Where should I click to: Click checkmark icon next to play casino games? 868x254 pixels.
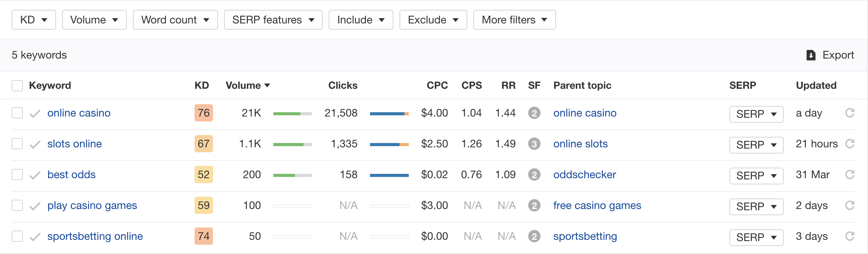click(x=35, y=206)
